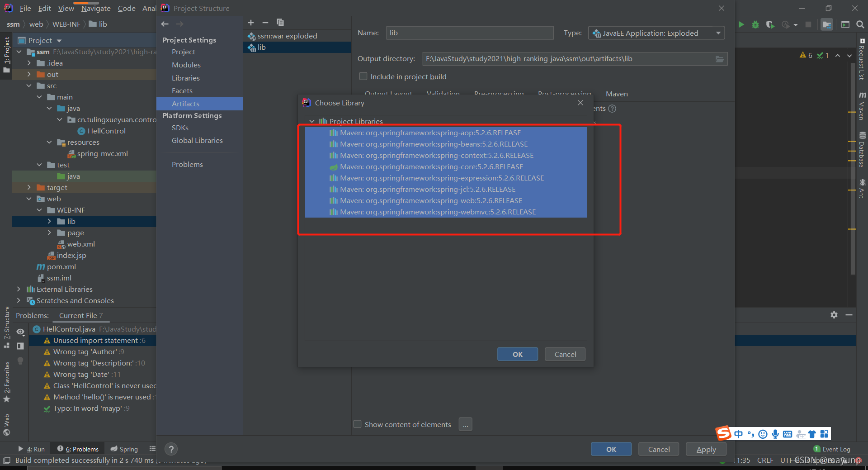Click the forward navigation arrow icon
868x470 pixels.
pos(180,24)
